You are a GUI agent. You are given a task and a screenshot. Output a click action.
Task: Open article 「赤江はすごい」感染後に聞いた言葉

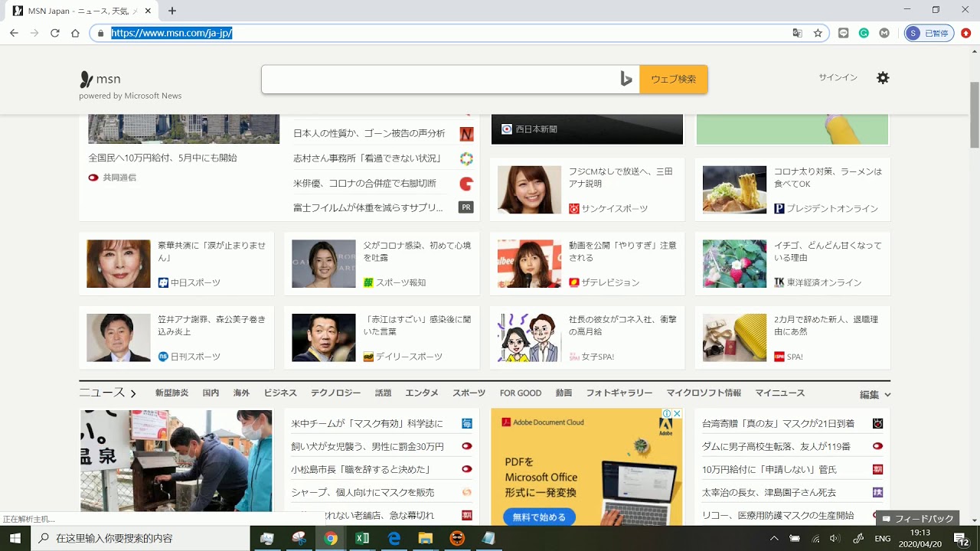417,325
